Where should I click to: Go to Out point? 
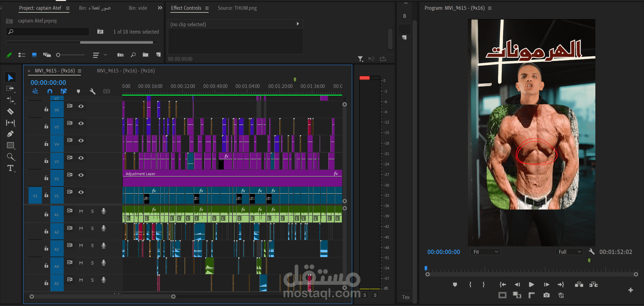(x=561, y=285)
